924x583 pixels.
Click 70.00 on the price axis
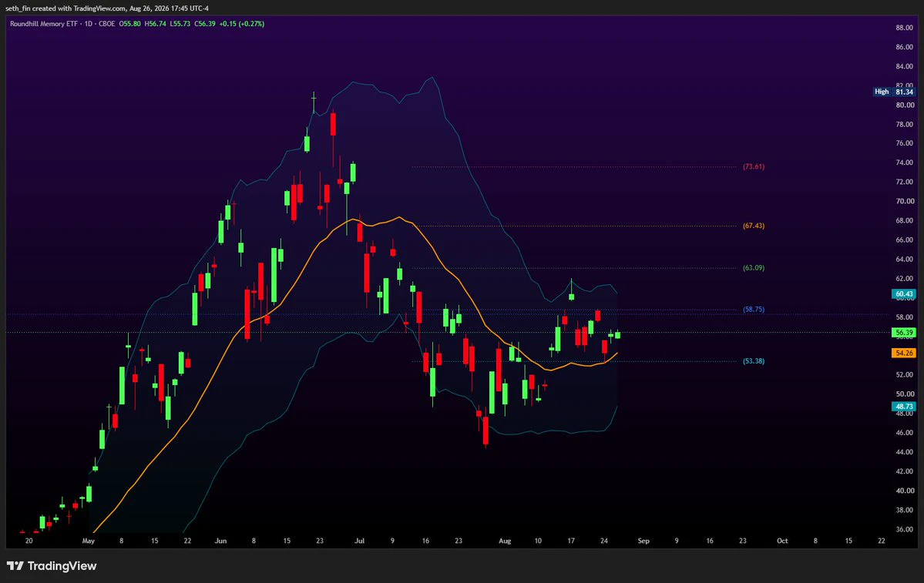[x=905, y=202]
